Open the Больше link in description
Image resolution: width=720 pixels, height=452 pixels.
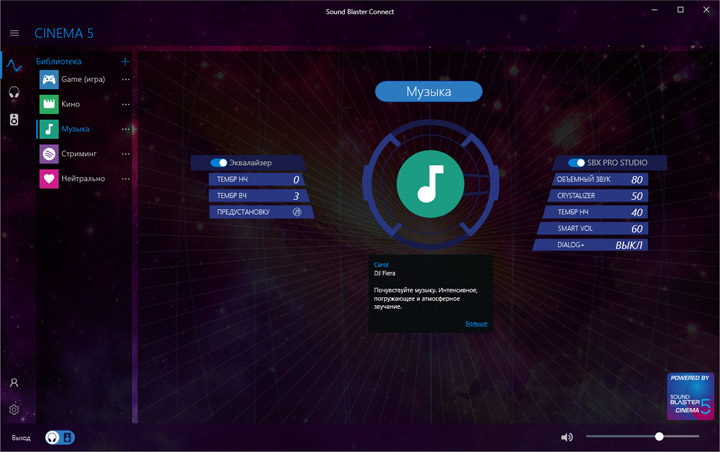coord(476,323)
